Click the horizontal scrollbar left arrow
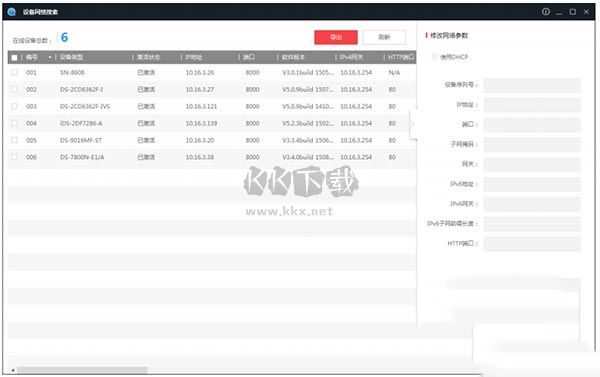Viewport: 600px width, 377px height. point(13,370)
